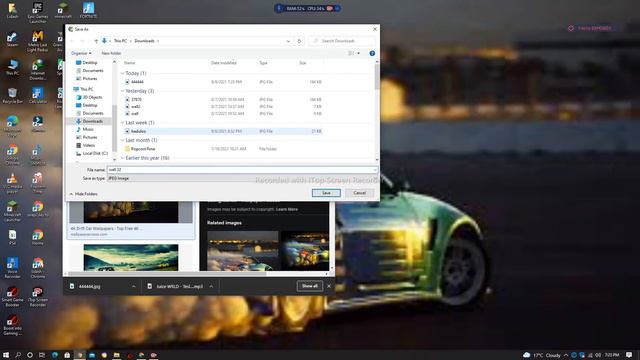The image size is (640, 360).
Task: Open the 444444.jpg download item
Action: coord(89,287)
